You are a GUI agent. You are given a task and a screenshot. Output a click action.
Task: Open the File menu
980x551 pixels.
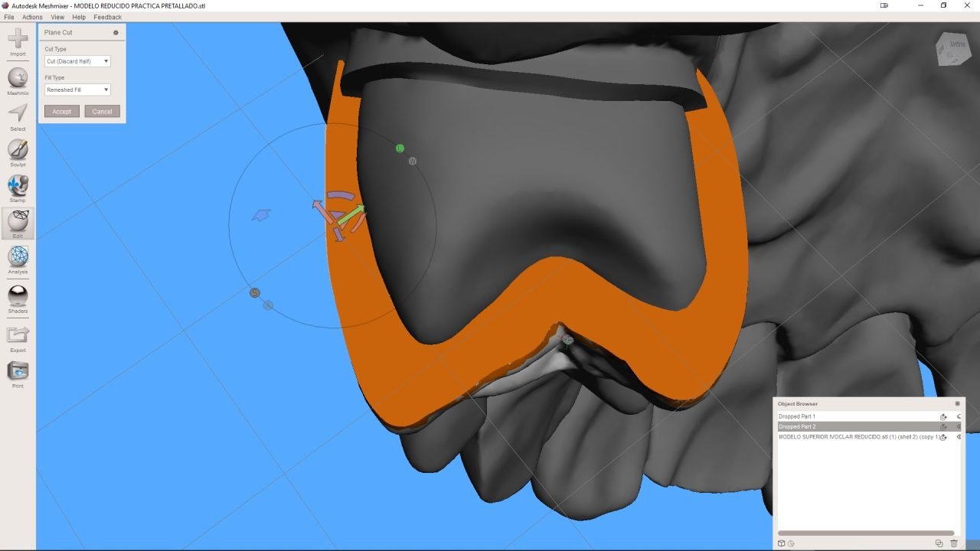click(x=9, y=17)
